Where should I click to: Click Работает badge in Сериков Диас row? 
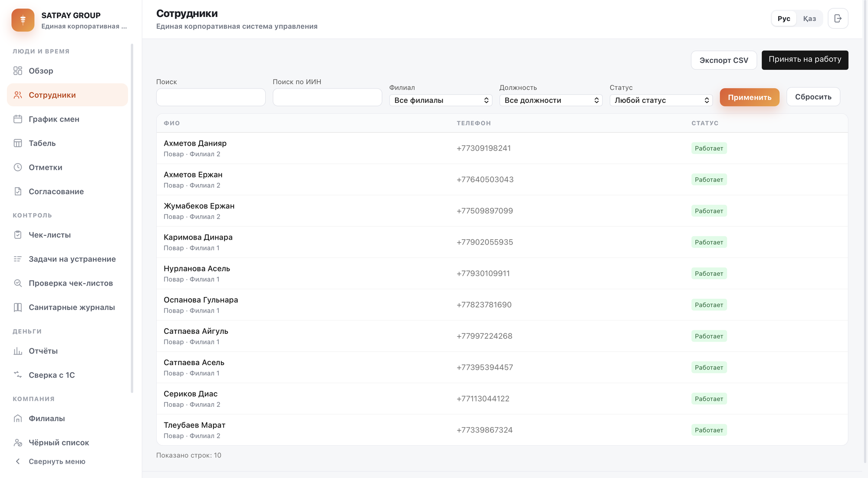pyautogui.click(x=709, y=399)
